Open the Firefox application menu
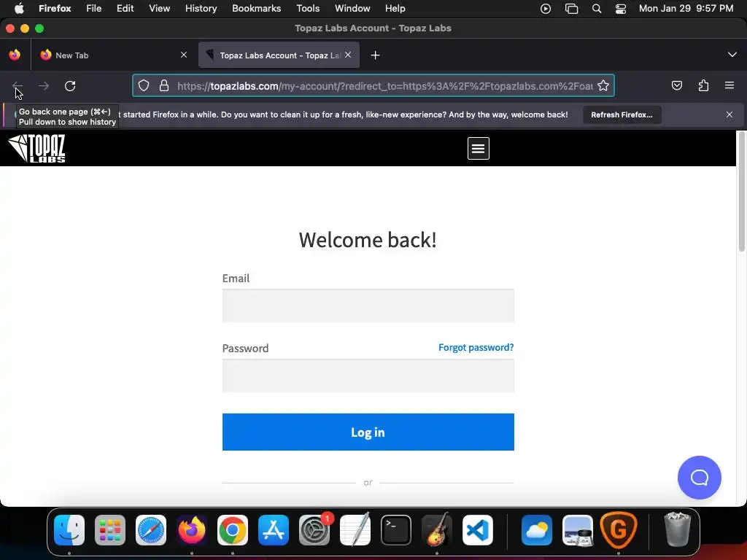 [x=729, y=86]
